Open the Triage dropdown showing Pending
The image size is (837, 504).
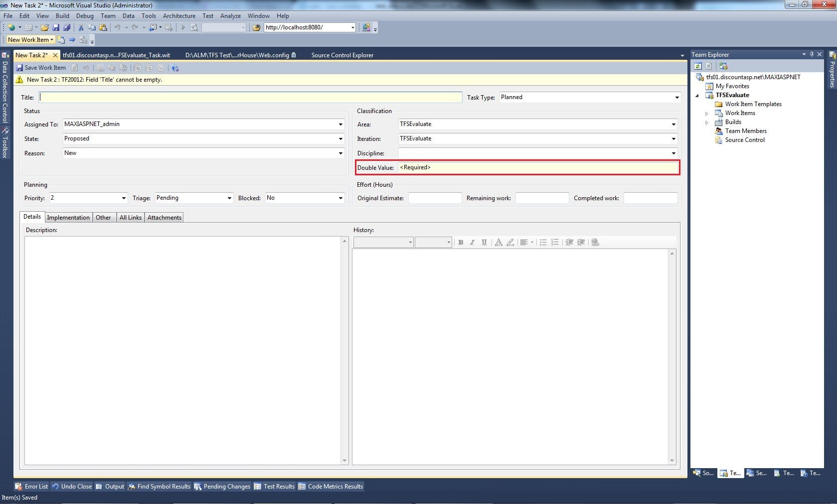point(229,198)
